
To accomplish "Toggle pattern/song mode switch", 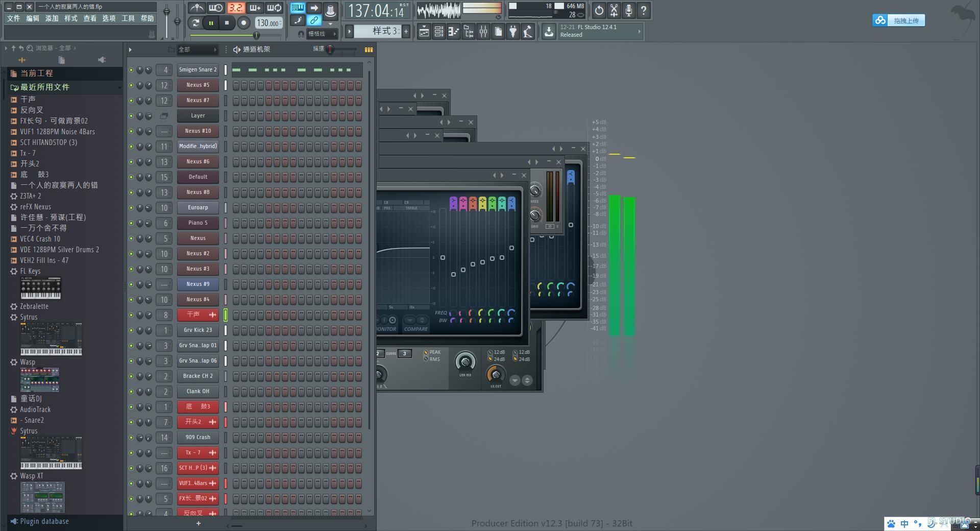I will pos(195,22).
